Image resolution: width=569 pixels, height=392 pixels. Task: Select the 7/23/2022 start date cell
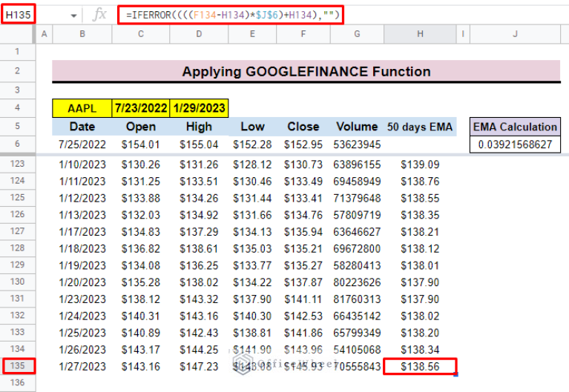coord(141,108)
